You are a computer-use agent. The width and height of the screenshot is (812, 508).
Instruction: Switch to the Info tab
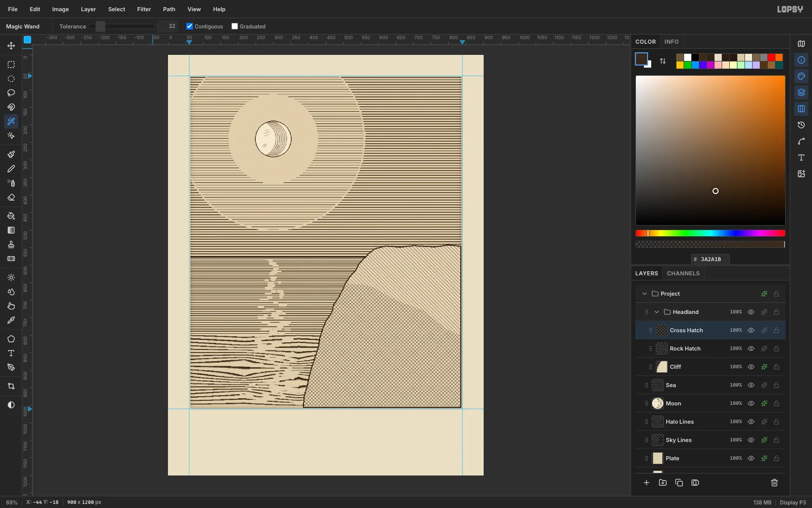[x=671, y=42]
